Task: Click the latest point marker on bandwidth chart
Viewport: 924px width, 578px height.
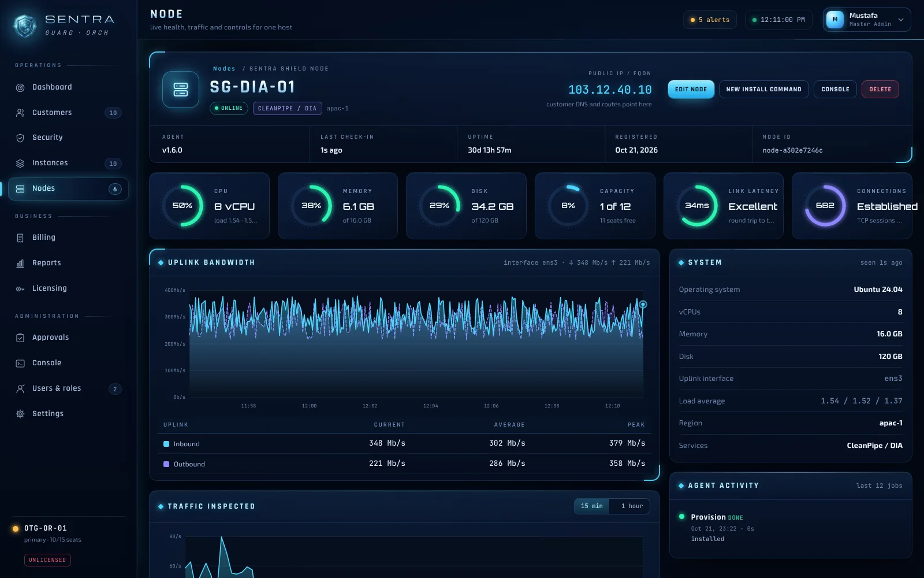Action: [643, 305]
